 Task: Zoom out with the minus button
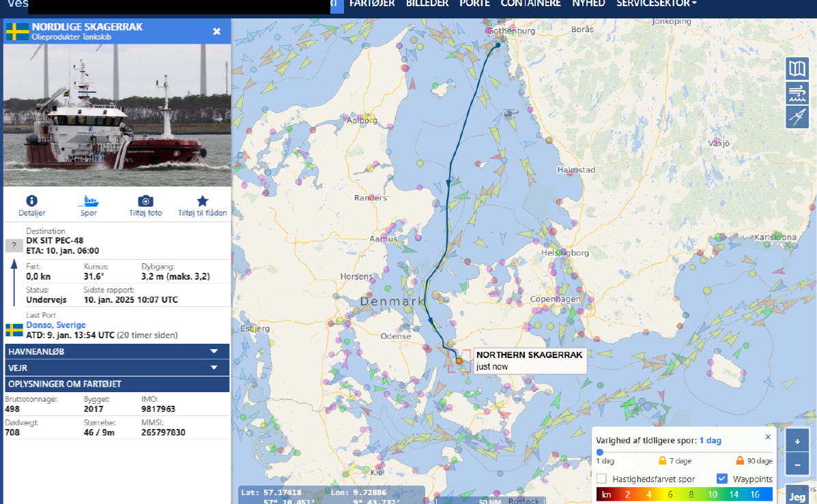click(797, 464)
